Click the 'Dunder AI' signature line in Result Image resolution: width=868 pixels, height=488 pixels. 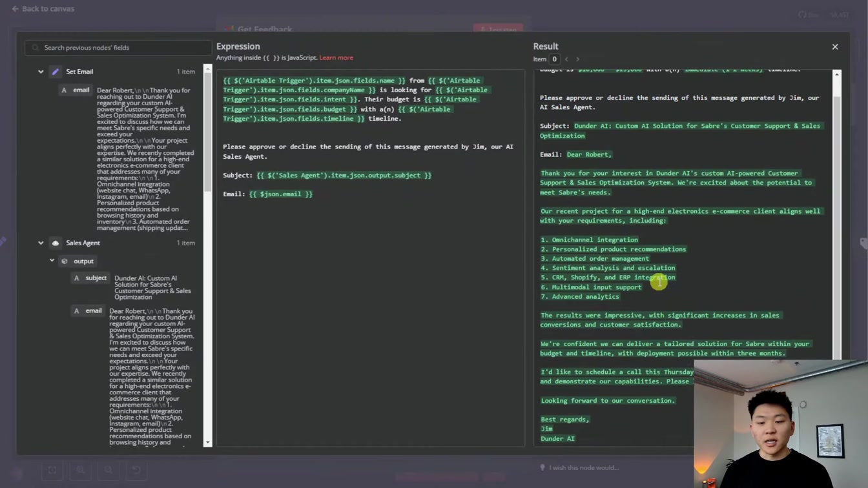[x=557, y=439]
